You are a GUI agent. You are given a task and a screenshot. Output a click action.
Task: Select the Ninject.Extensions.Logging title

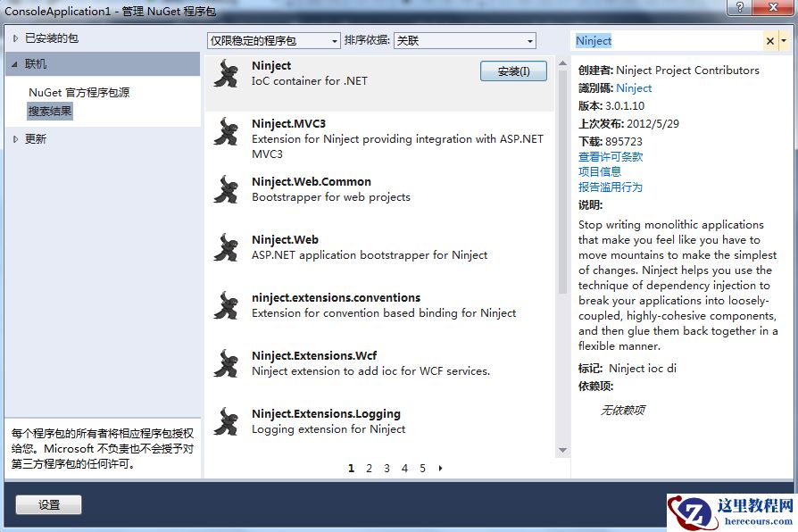point(326,414)
